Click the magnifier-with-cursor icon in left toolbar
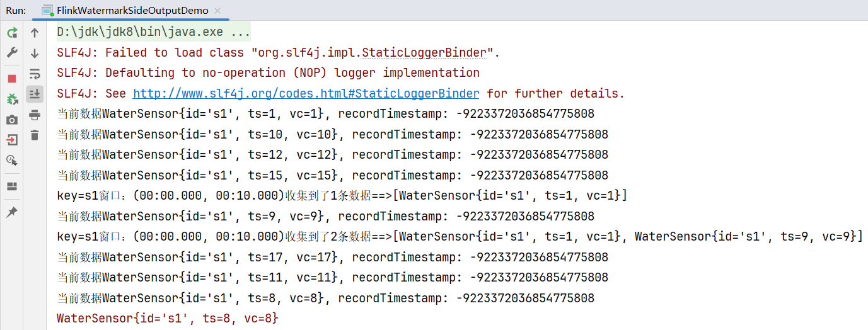The height and width of the screenshot is (330, 868). tap(12, 161)
